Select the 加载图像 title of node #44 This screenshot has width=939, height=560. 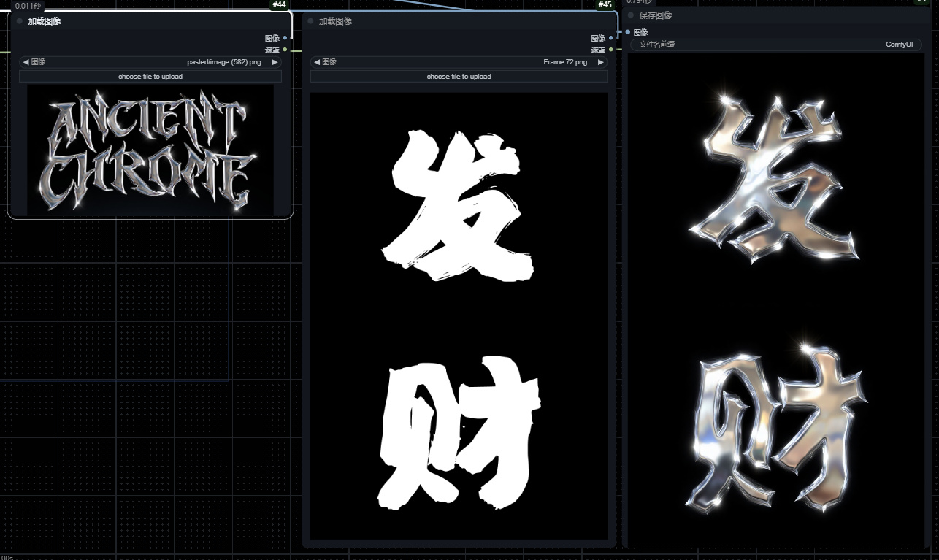[45, 21]
